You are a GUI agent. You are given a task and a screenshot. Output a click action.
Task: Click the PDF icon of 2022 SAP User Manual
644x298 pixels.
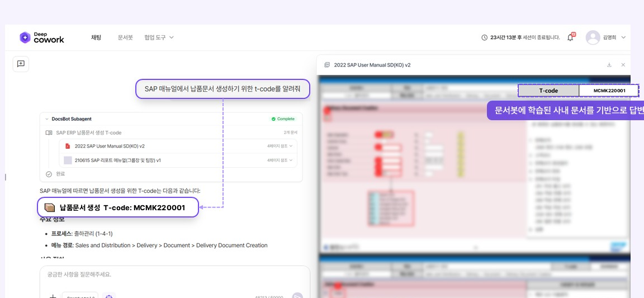[x=68, y=146]
